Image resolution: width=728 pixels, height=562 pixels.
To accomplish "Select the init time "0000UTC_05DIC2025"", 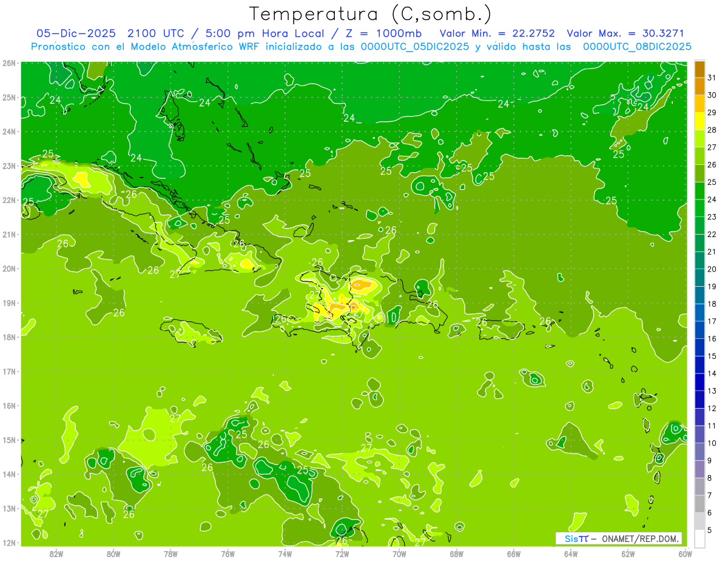I will [x=415, y=47].
